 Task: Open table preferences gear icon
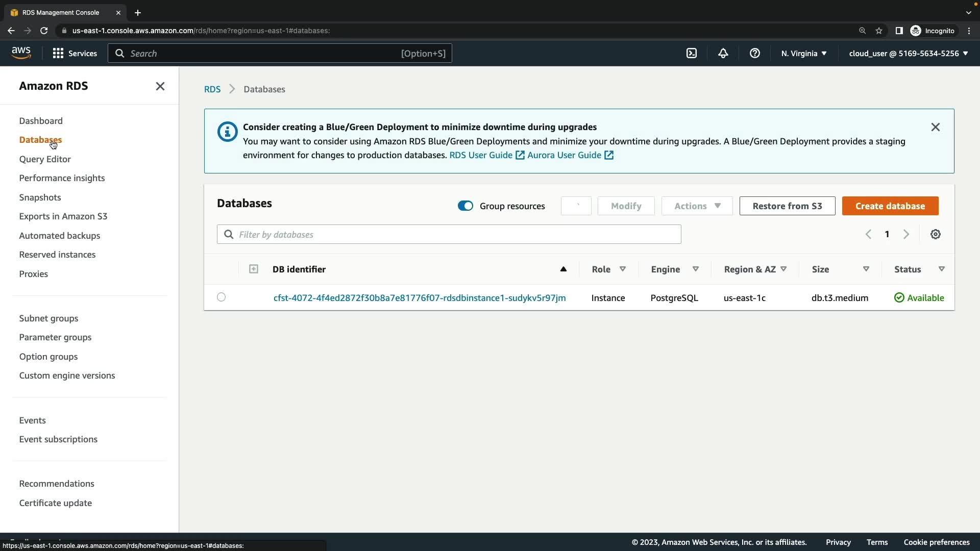click(935, 234)
